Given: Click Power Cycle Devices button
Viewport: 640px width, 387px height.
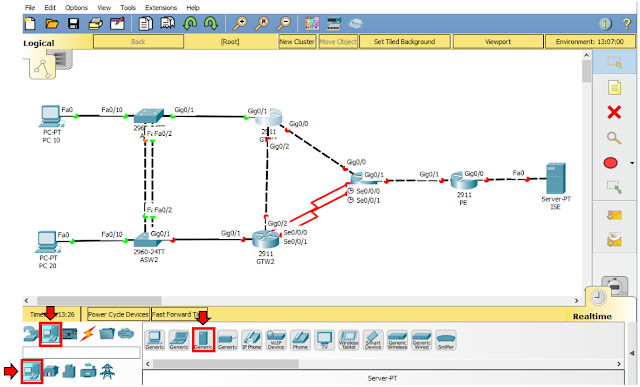Looking at the screenshot, I should [x=118, y=314].
